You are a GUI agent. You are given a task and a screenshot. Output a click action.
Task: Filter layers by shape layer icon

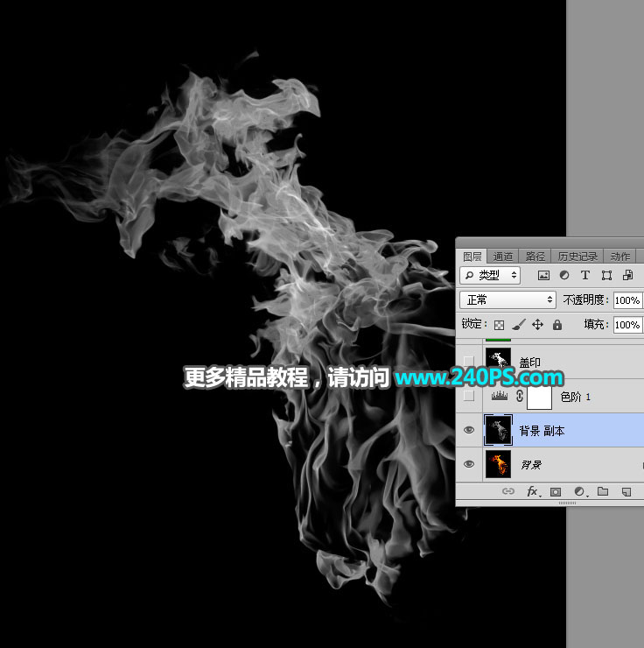tap(606, 276)
